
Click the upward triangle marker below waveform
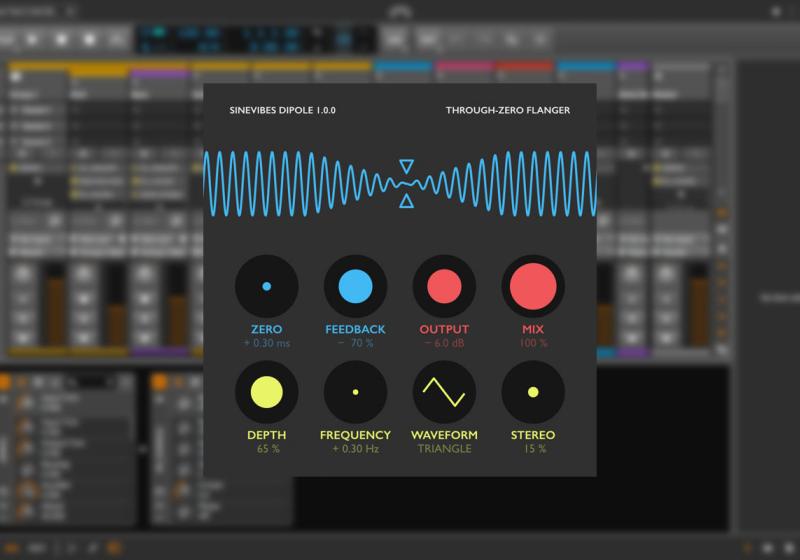click(407, 200)
